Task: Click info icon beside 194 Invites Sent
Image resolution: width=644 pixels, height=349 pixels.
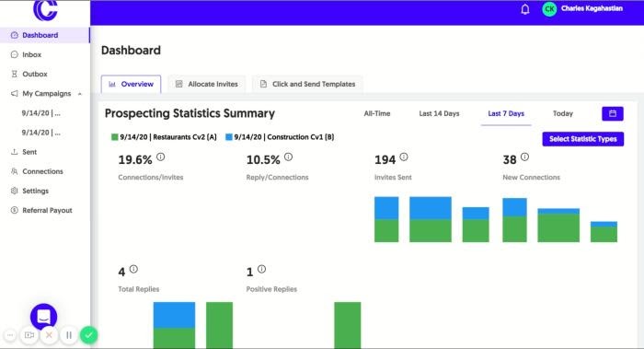Action: point(404,157)
